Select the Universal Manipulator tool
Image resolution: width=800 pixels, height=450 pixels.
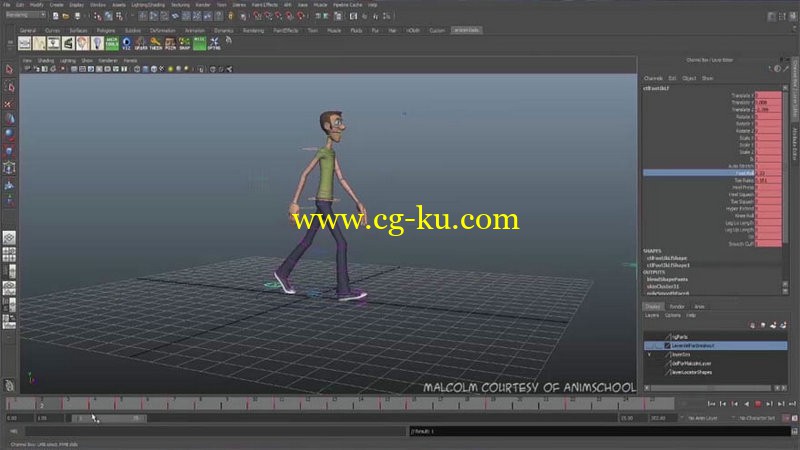9,168
